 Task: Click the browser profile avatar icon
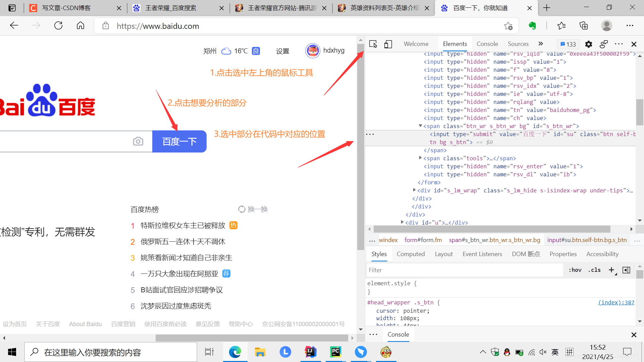coord(606,26)
